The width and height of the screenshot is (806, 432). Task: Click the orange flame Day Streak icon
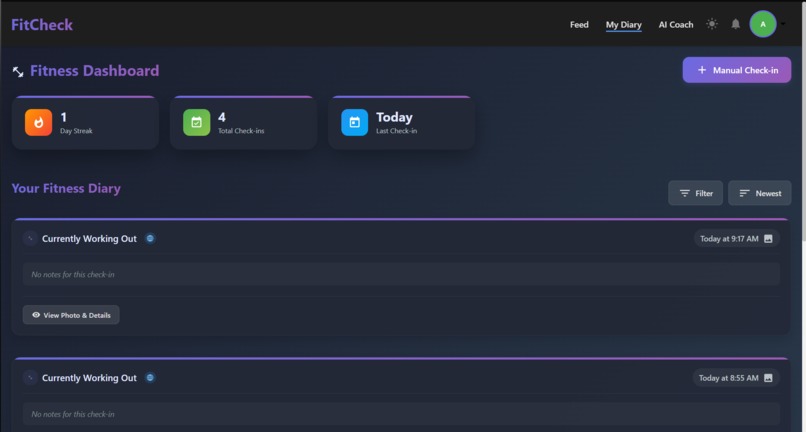click(39, 122)
